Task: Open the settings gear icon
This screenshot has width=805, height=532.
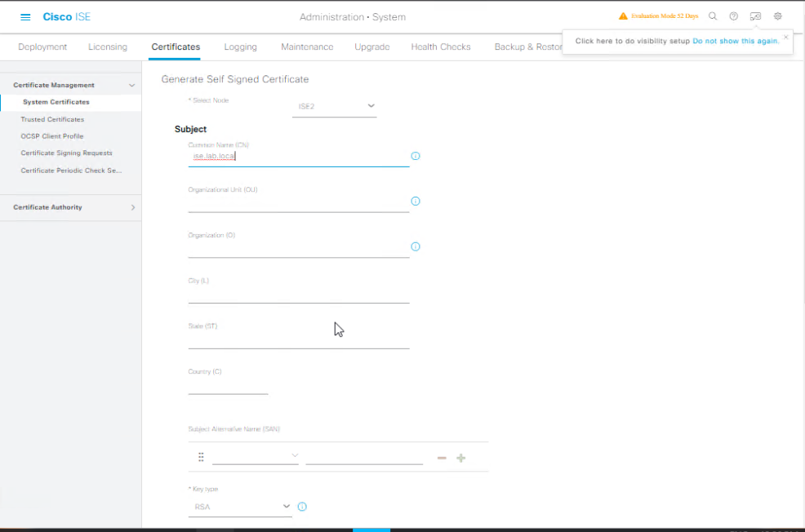Action: click(778, 16)
